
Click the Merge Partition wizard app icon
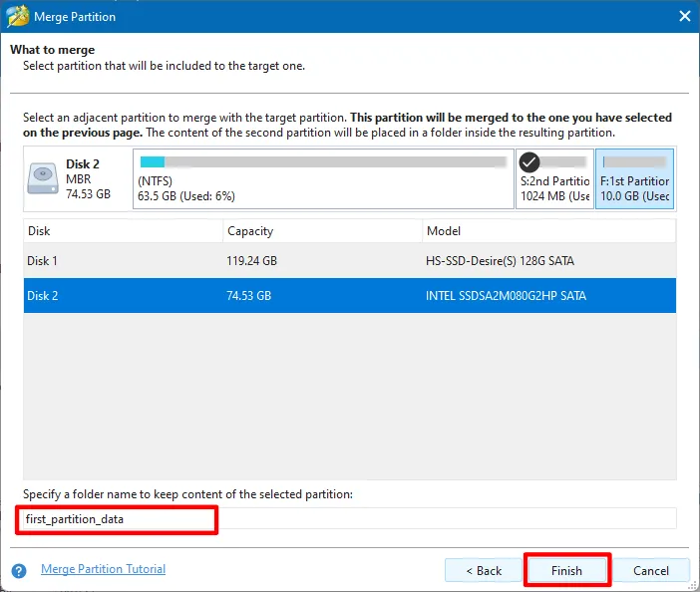coord(18,17)
